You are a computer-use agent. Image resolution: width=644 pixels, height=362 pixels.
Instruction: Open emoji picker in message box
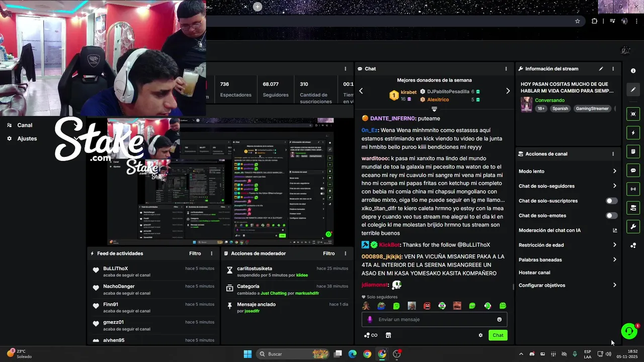(x=499, y=319)
